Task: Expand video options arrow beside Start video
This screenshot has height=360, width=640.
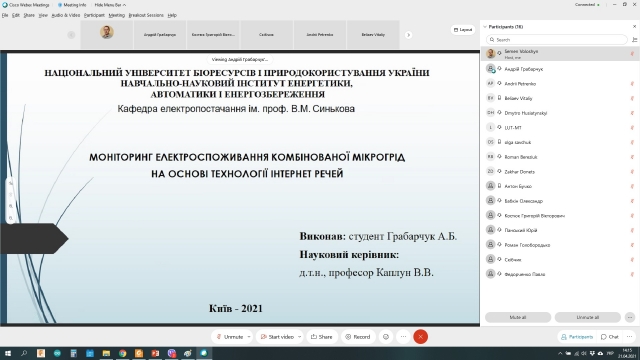Action: coord(300,337)
